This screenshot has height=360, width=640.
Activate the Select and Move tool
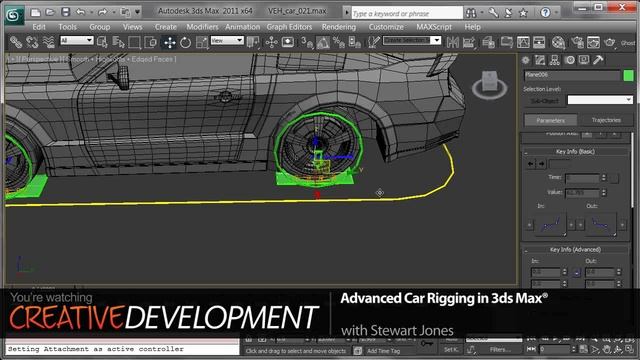(169, 42)
